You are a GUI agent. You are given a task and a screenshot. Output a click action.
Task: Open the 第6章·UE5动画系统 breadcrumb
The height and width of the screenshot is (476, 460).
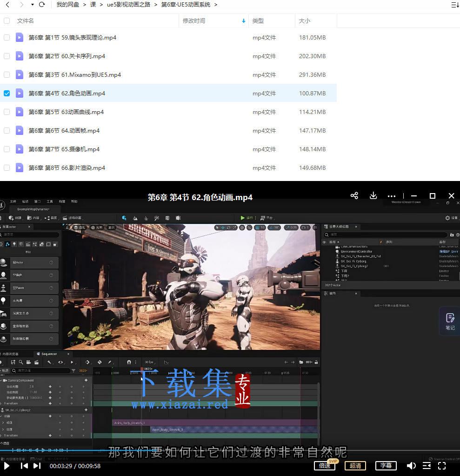click(186, 5)
